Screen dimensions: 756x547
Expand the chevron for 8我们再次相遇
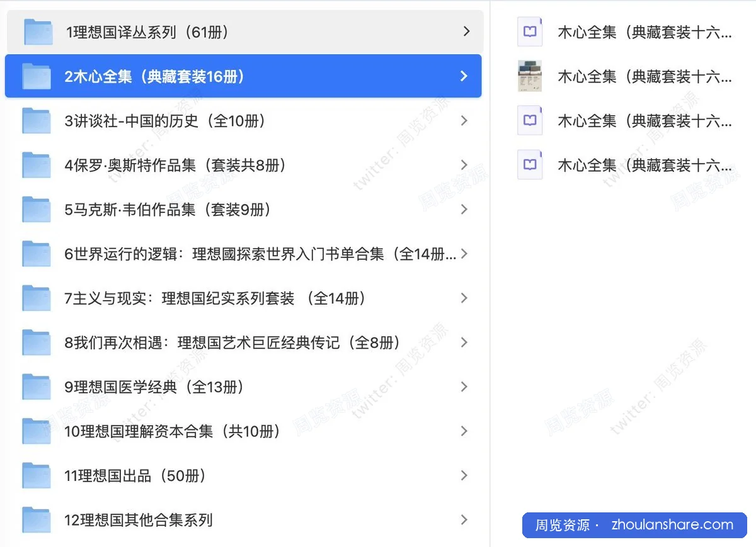point(464,342)
